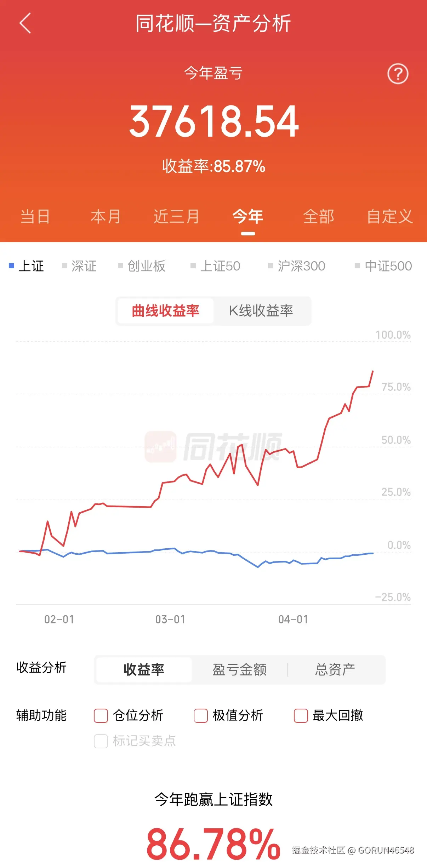Switch to the 盈亏金额 tab
The height and width of the screenshot is (868, 427).
239,669
